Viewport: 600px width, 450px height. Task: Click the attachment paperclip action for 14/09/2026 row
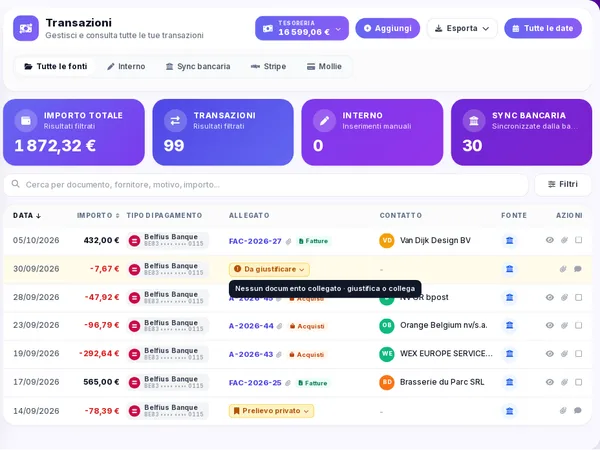pyautogui.click(x=563, y=411)
